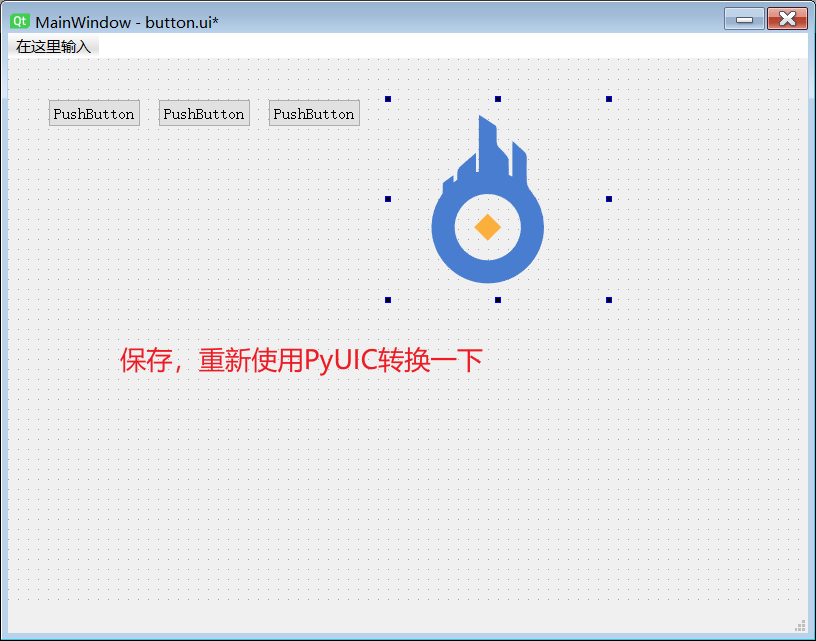Select the third PushButton nearest the logo
This screenshot has width=816, height=641.
point(314,113)
